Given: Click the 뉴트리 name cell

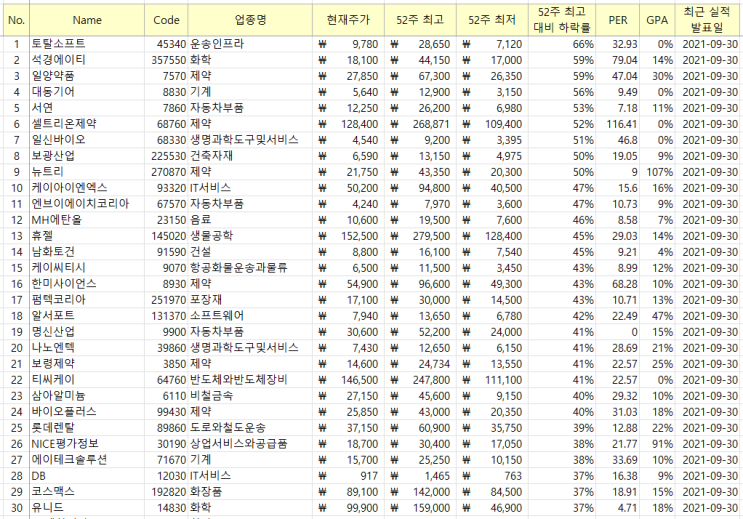Looking at the screenshot, I should coord(87,172).
